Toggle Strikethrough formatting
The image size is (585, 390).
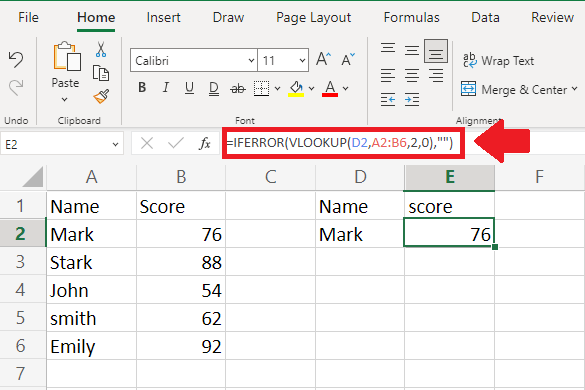(x=238, y=89)
